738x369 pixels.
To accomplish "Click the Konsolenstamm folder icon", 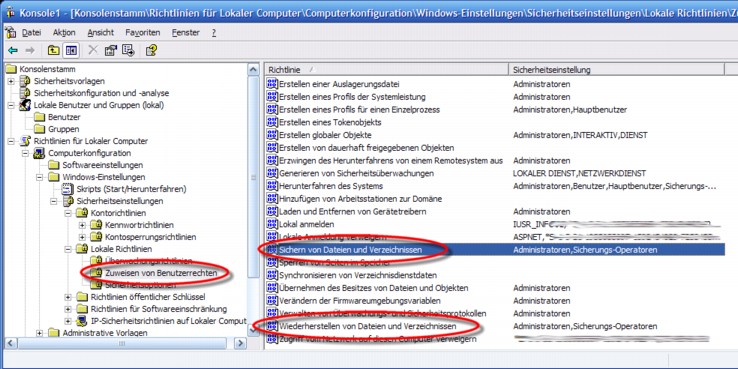I will point(12,69).
